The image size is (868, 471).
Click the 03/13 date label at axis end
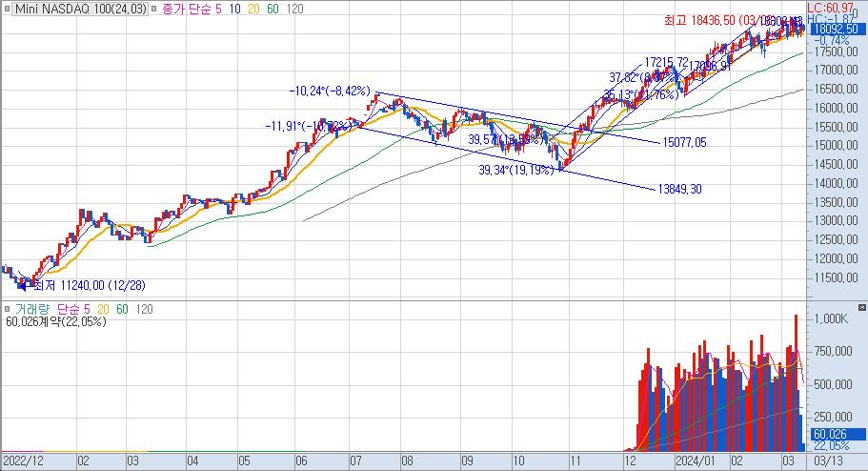click(828, 461)
